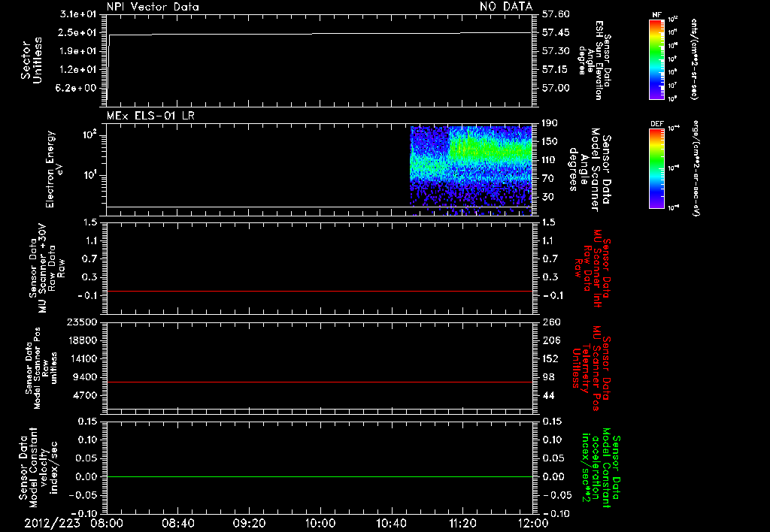Screen dimensions: 770x532
Task: Click the "NPI Vector Data" panel title
Action: (x=153, y=7)
